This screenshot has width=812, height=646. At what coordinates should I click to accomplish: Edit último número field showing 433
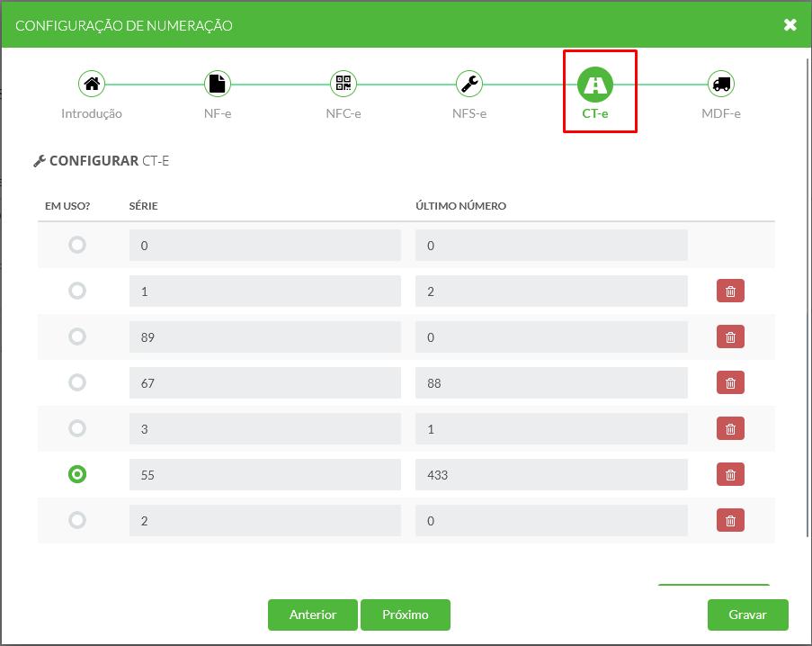(551, 474)
